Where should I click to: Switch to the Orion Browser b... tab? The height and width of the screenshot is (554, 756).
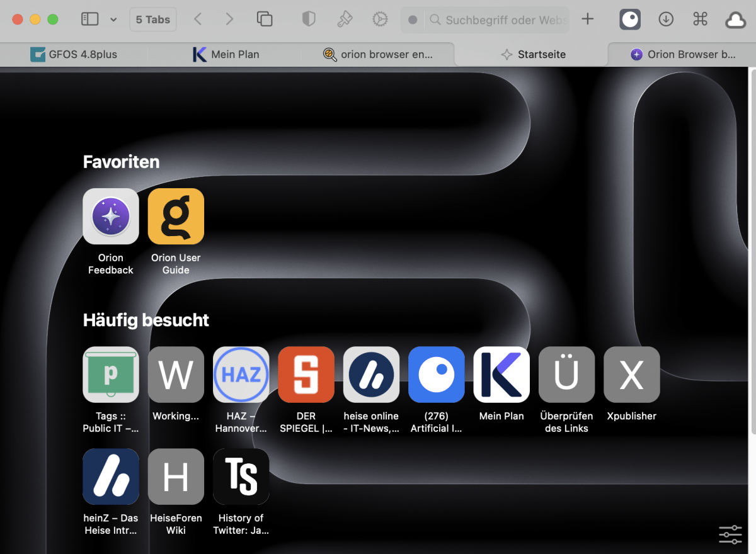(x=682, y=55)
